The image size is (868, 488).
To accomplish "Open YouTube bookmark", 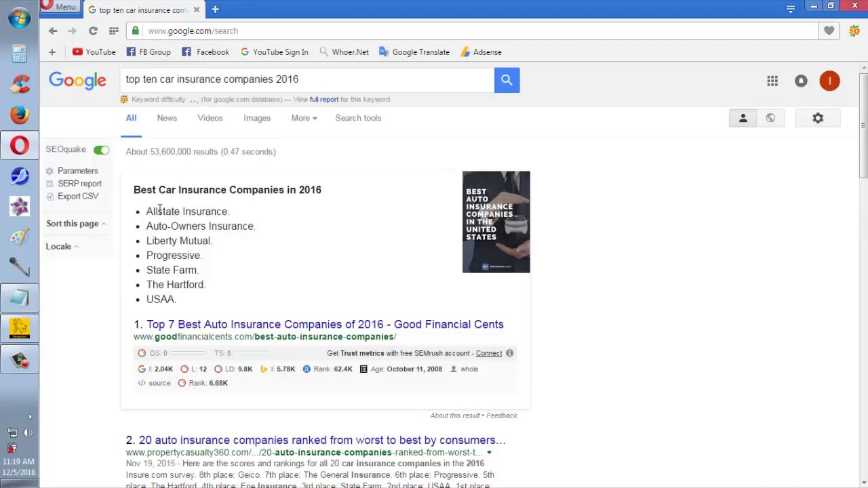I will (x=94, y=52).
